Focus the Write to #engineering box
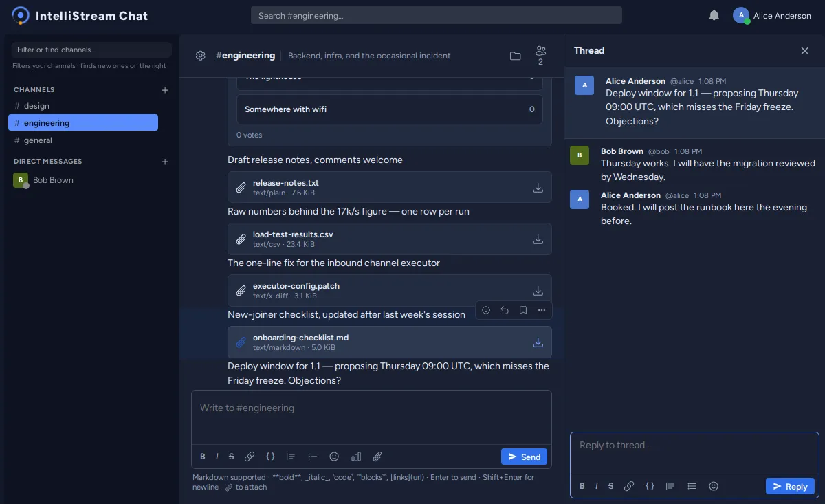Screen dimensions: 825x504 pyautogui.click(x=371, y=418)
